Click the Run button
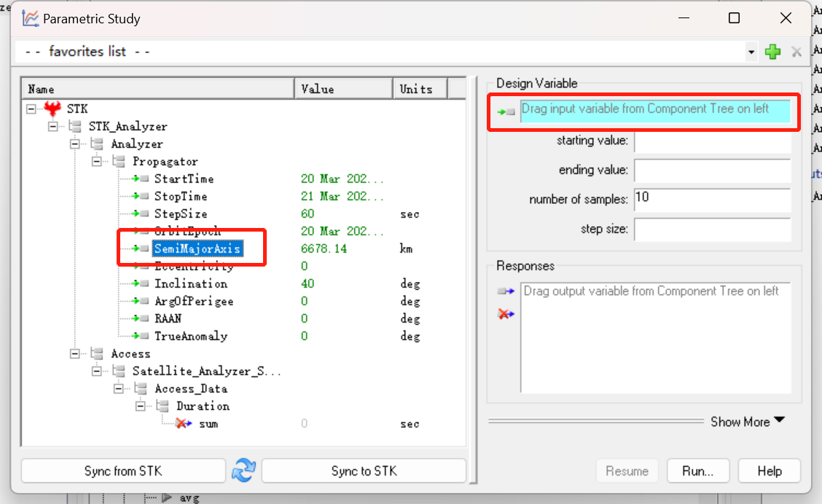This screenshot has height=504, width=822. (x=697, y=470)
